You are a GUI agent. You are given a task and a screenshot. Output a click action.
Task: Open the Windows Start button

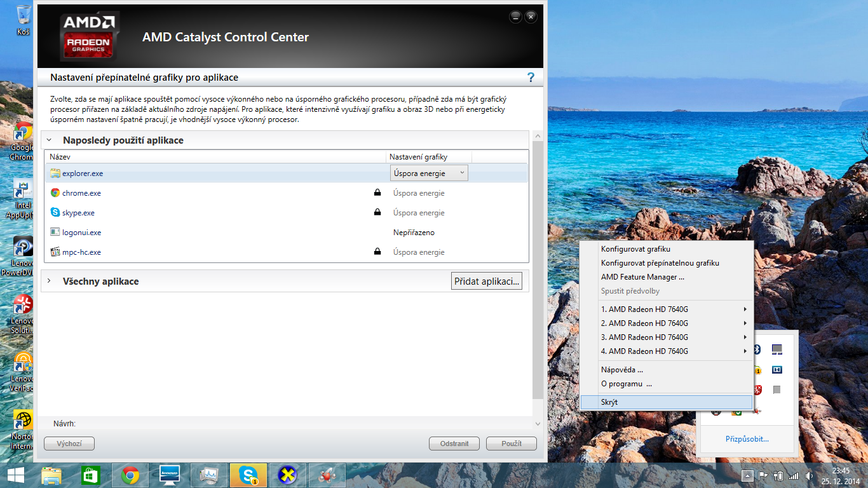15,475
